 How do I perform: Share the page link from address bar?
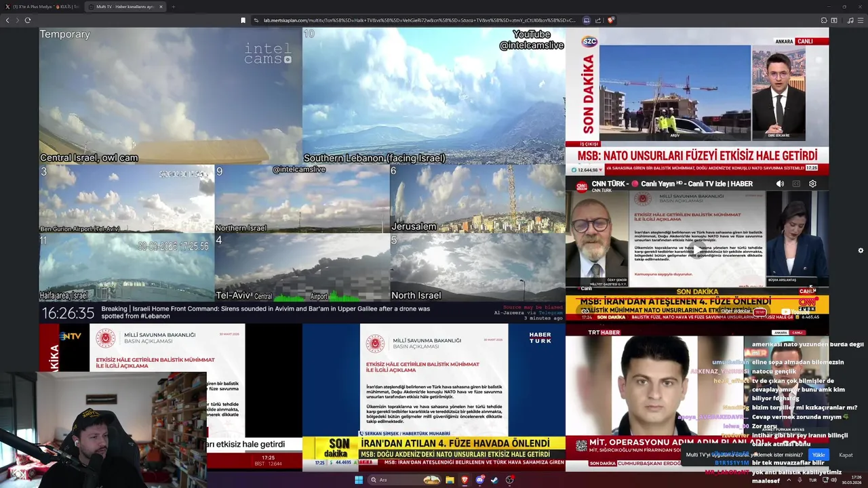click(599, 20)
